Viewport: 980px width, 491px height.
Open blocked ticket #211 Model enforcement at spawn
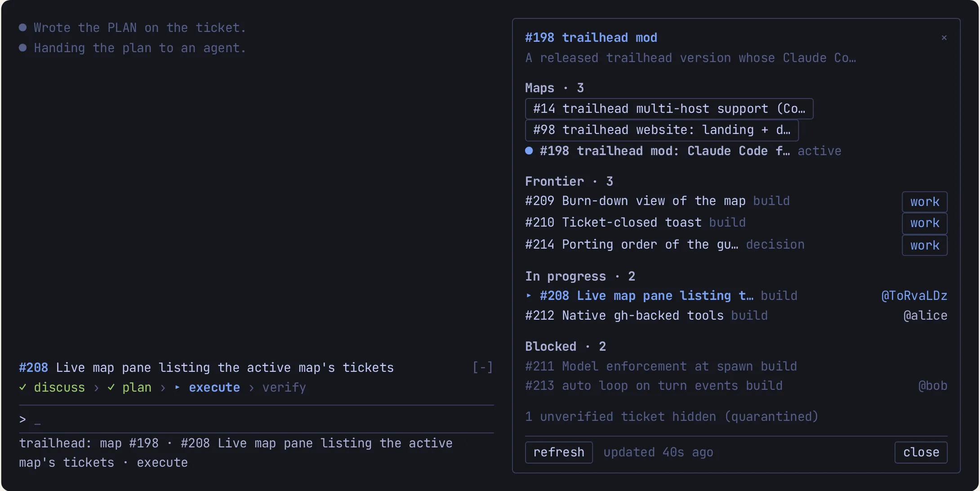tap(661, 366)
